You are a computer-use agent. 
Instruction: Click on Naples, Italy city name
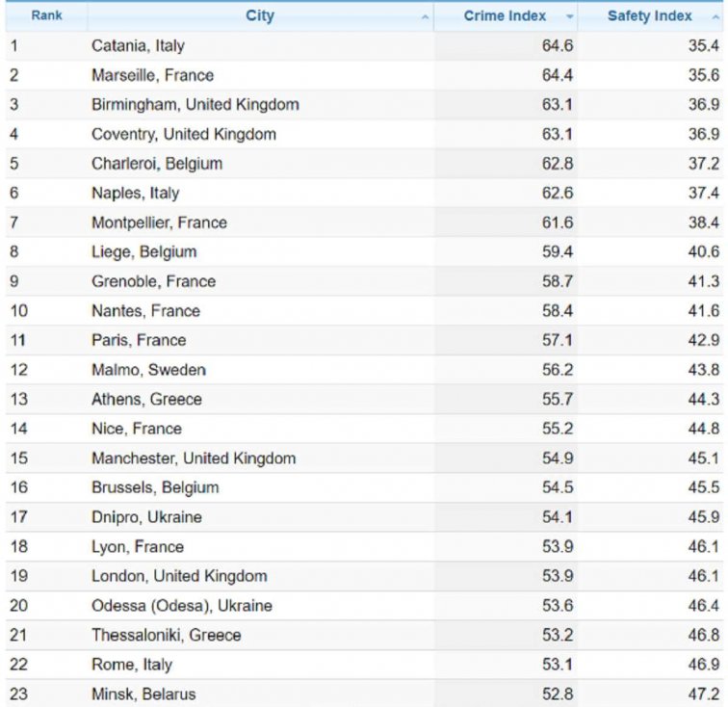click(135, 193)
